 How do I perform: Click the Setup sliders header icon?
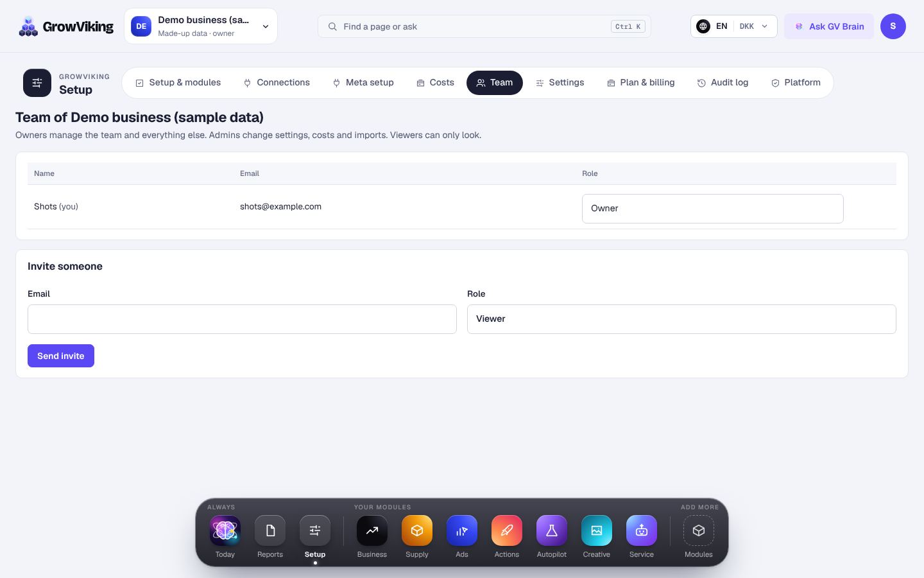click(x=37, y=83)
